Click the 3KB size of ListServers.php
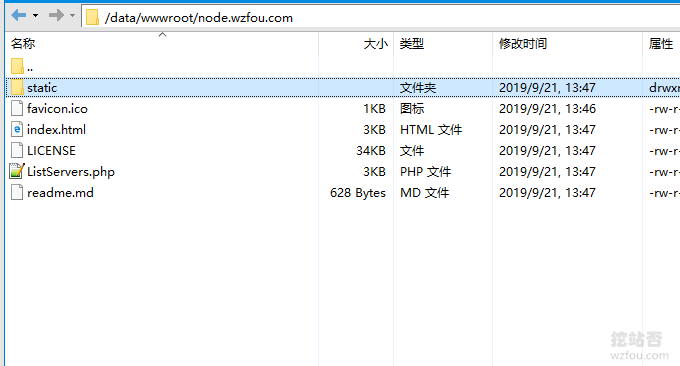 coord(374,172)
